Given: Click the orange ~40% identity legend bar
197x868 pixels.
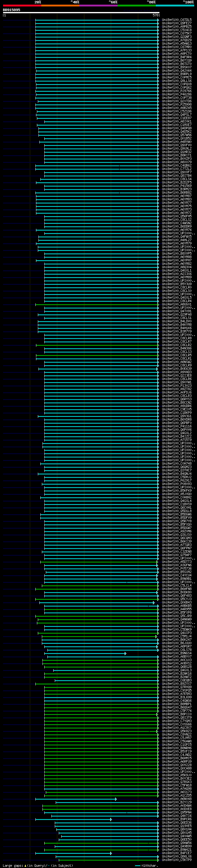Looking at the screenshot, I should [x=60, y=6].
